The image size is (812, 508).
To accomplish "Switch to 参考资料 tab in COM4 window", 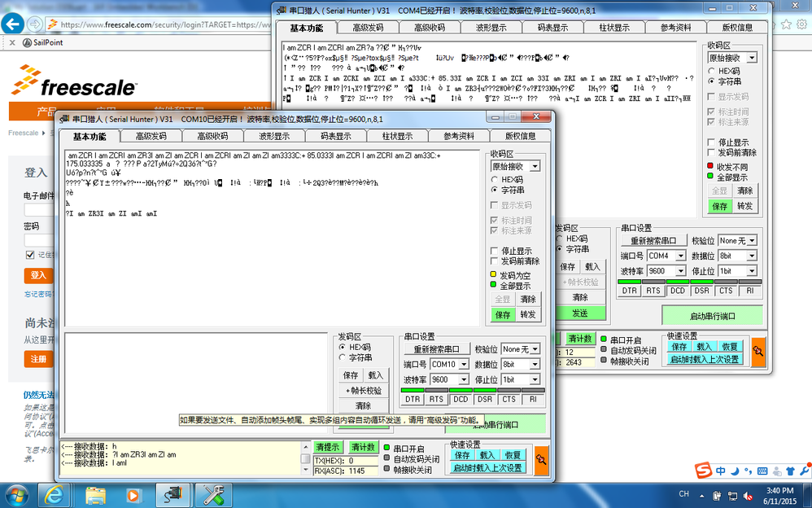I will coord(676,28).
